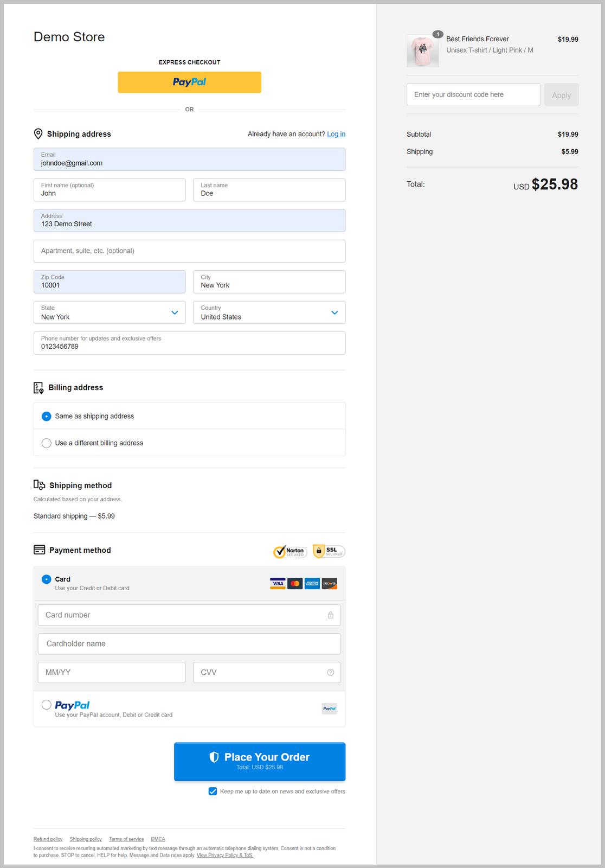Click the American Express logo icon
The height and width of the screenshot is (868, 605).
(x=312, y=584)
